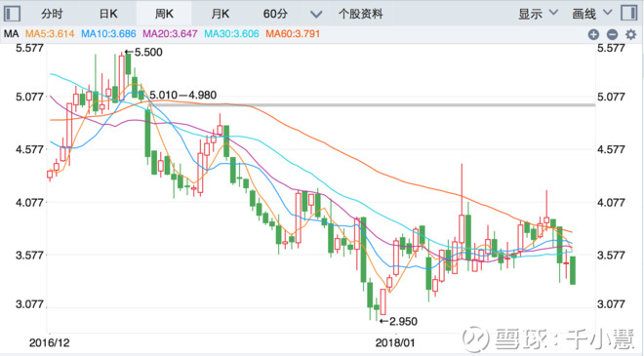644x356 pixels.
Task: Click the 2016/12 date label
Action: 50,342
